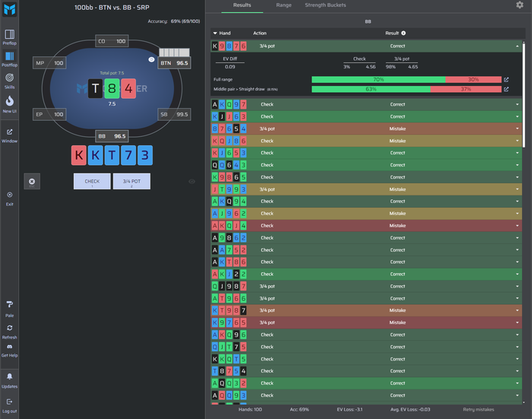Expand the KQJ86 mistake row
This screenshot has height=419, width=532.
pos(517,141)
